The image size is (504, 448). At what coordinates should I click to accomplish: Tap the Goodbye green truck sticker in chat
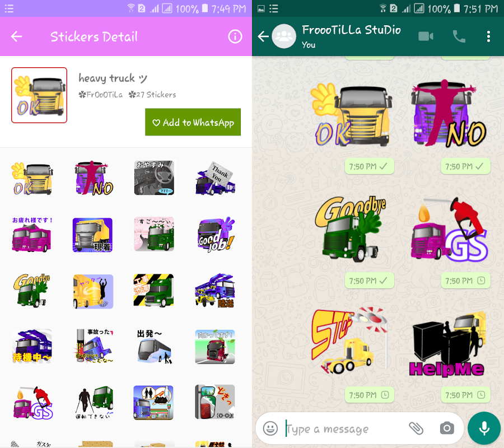pos(351,229)
